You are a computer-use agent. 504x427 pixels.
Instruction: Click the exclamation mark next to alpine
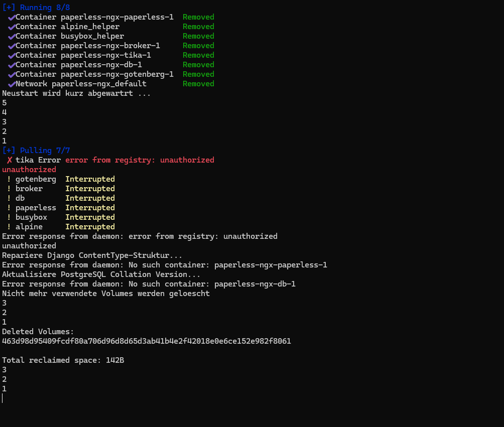point(9,227)
